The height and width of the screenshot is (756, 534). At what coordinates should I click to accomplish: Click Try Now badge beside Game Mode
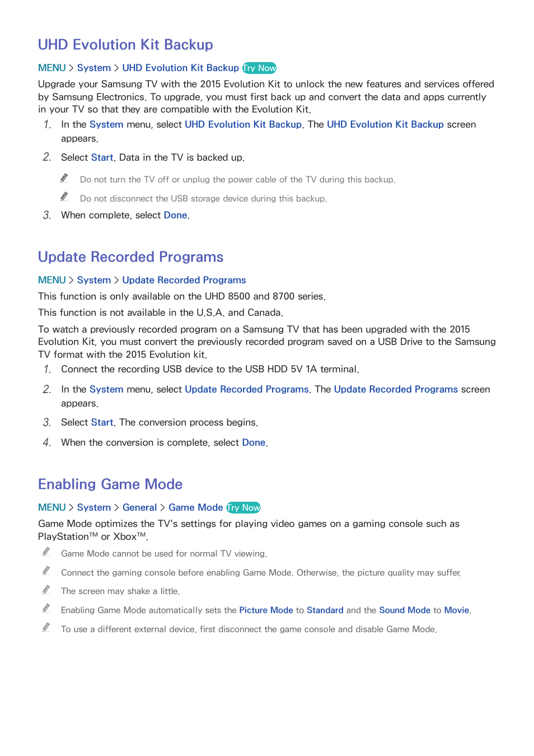(x=243, y=507)
